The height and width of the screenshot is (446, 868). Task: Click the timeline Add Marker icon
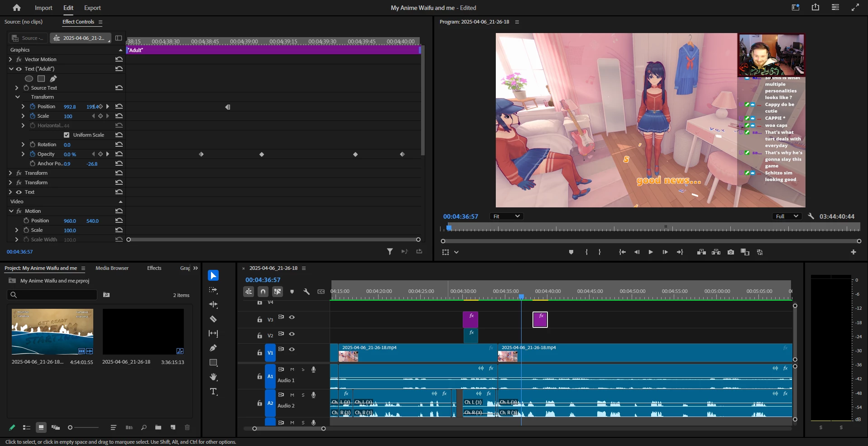point(292,292)
